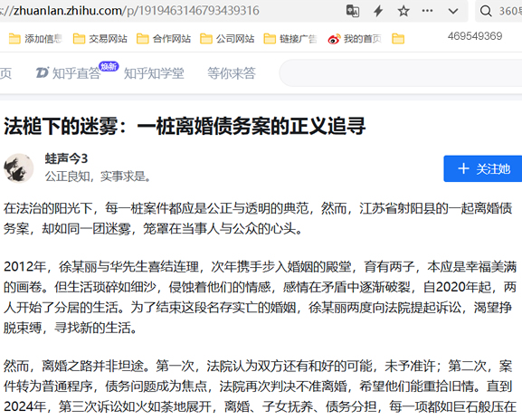Open the author name 蛙声今3 link
The height and width of the screenshot is (420, 522).
coord(66,158)
